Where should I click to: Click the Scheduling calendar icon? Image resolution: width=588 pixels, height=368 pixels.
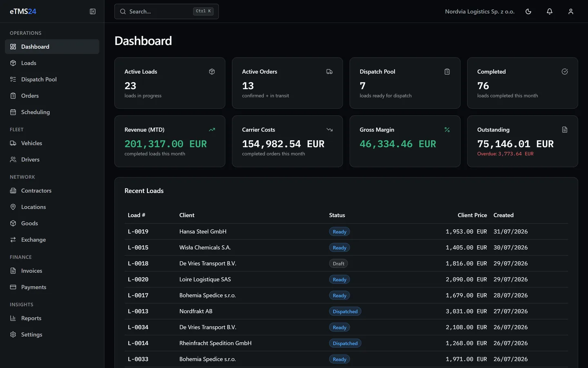pos(13,112)
